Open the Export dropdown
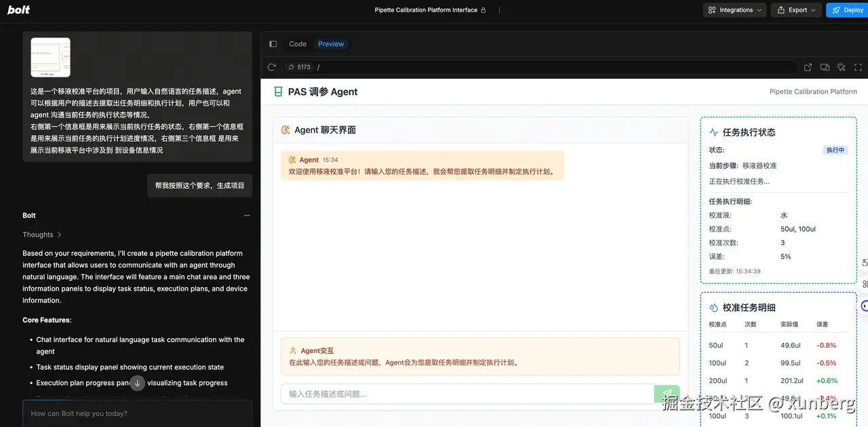Image resolution: width=868 pixels, height=427 pixels. click(795, 10)
